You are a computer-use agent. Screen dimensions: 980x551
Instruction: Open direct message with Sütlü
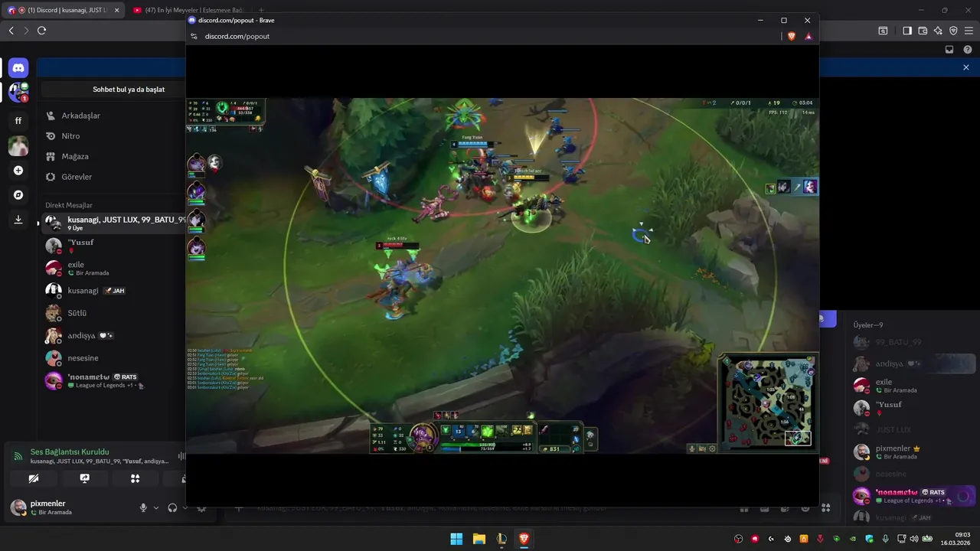coord(113,313)
